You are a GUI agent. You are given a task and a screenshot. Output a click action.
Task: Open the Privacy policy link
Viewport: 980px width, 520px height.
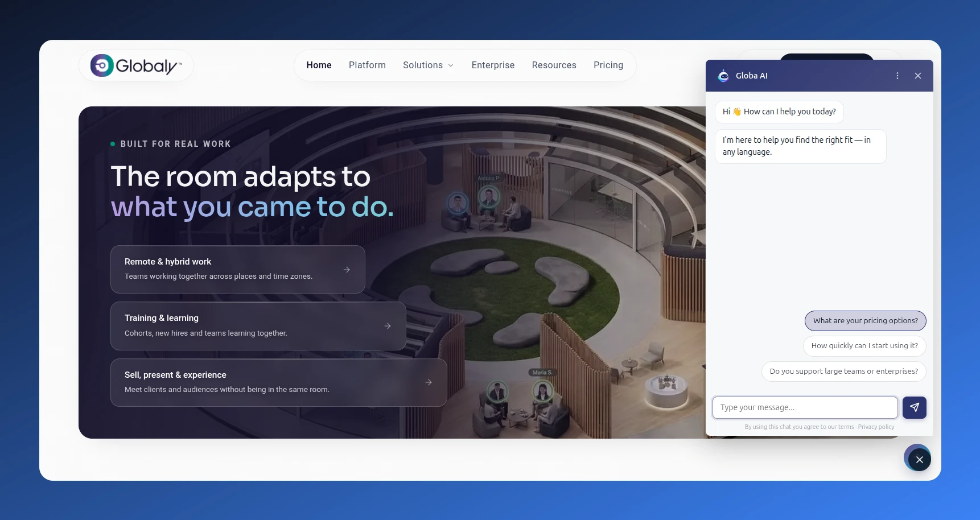pyautogui.click(x=876, y=427)
